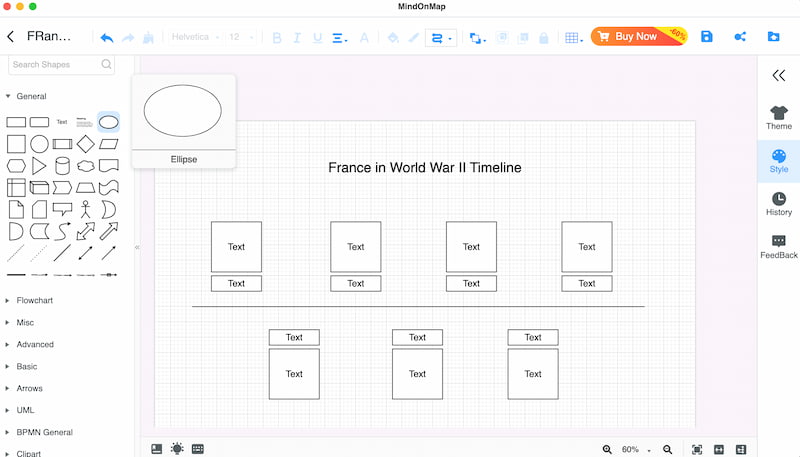Toggle bold formatting
The height and width of the screenshot is (457, 800).
point(277,38)
